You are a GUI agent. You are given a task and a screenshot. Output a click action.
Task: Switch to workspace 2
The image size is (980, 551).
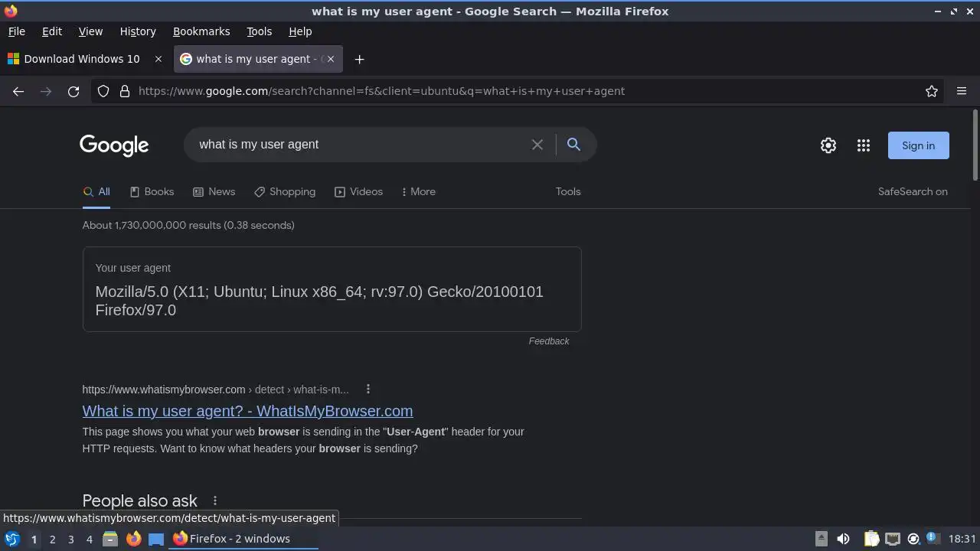[52, 539]
